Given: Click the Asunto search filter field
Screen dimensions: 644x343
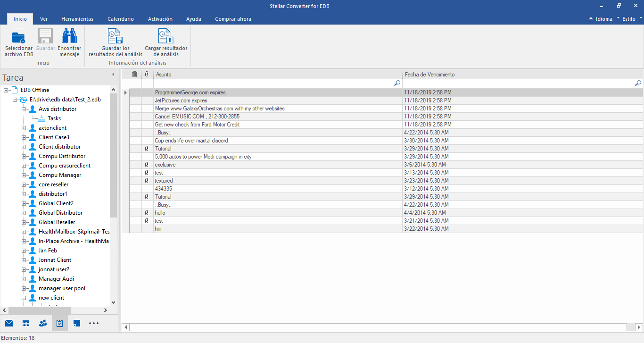Looking at the screenshot, I should [278, 83].
